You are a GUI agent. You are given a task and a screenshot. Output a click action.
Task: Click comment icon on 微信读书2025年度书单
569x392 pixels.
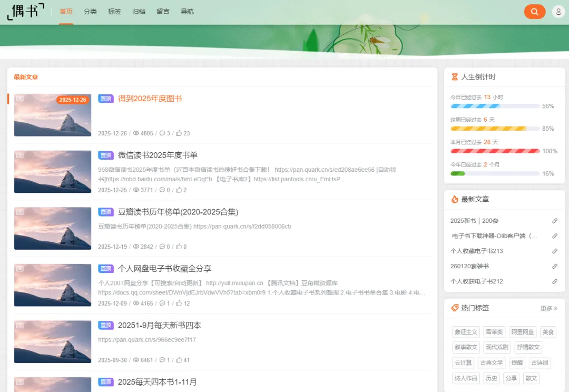tap(162, 190)
